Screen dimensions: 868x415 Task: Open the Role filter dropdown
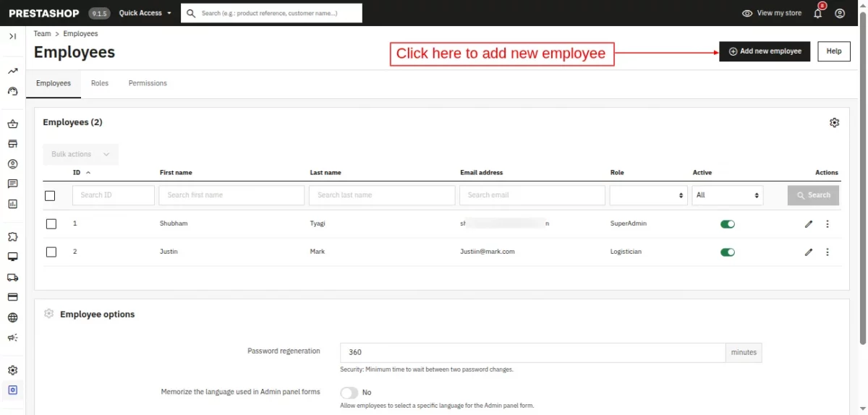pos(648,195)
